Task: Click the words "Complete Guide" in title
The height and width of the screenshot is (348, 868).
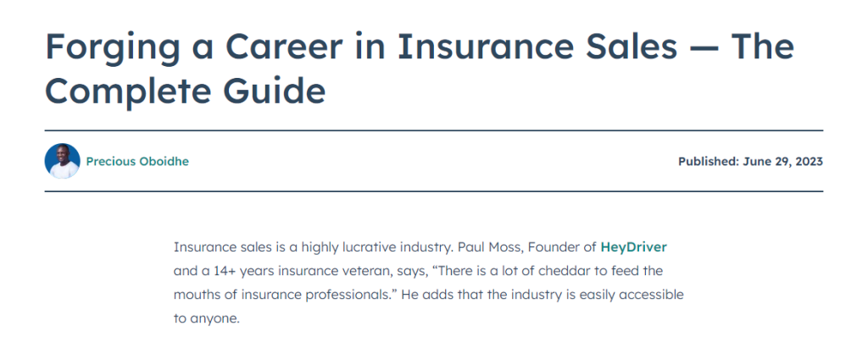Action: point(185,91)
